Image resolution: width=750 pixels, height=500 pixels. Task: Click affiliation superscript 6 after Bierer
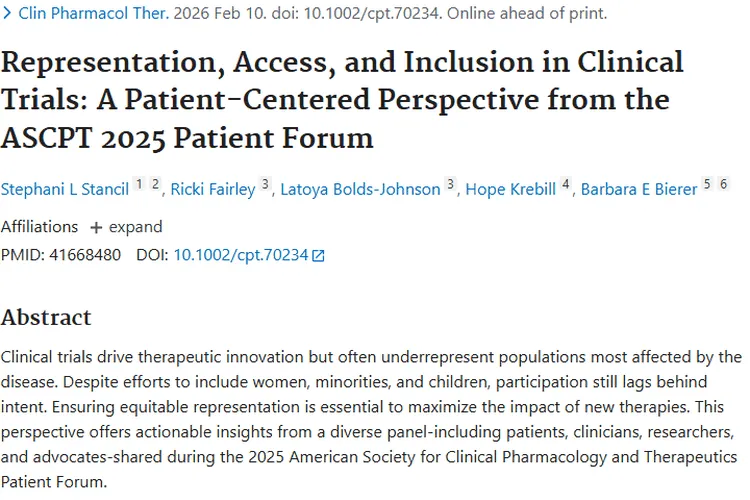pyautogui.click(x=723, y=183)
